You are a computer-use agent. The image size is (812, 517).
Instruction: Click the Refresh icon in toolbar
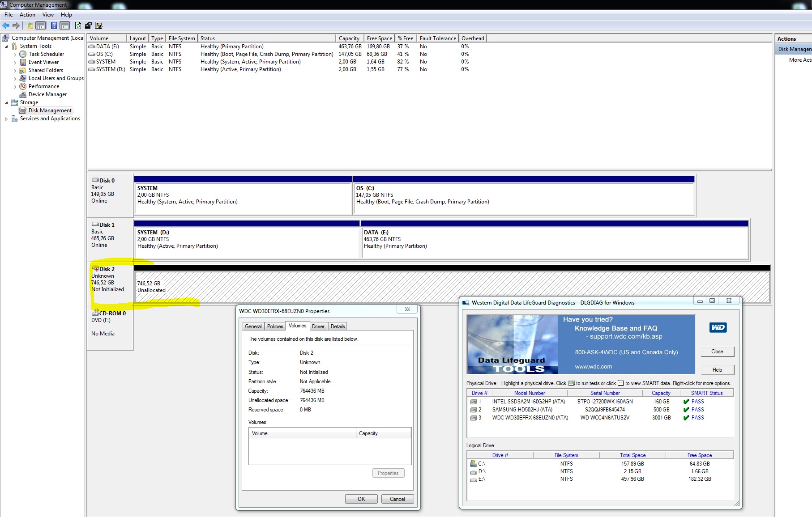[78, 25]
